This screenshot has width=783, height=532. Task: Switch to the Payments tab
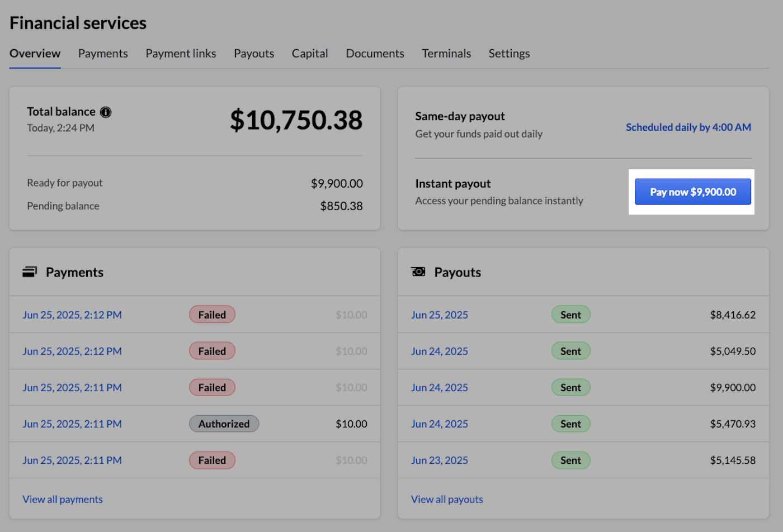(x=103, y=53)
